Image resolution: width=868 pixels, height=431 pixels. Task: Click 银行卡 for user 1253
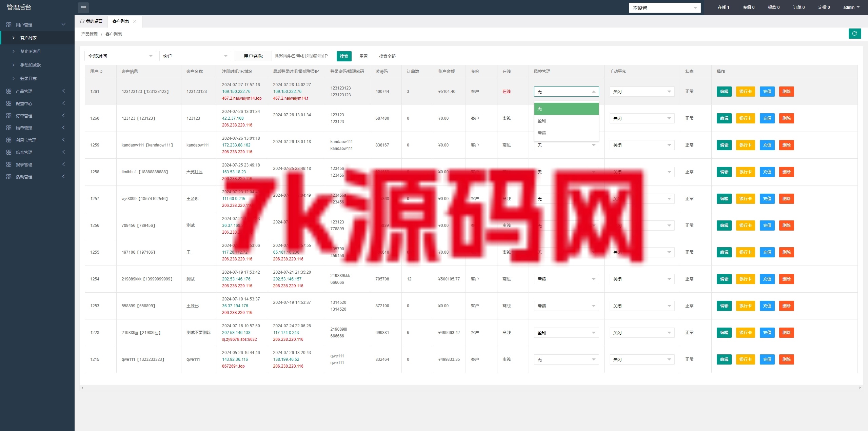(746, 306)
